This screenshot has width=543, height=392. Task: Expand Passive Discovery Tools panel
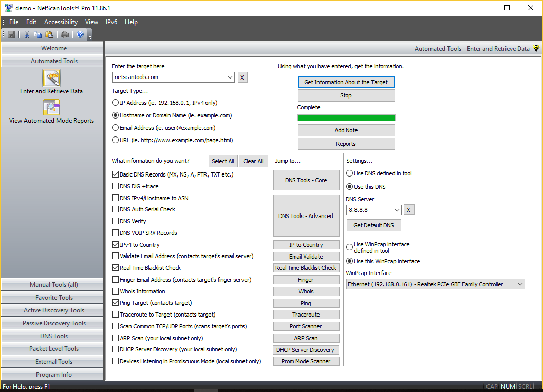coord(52,323)
